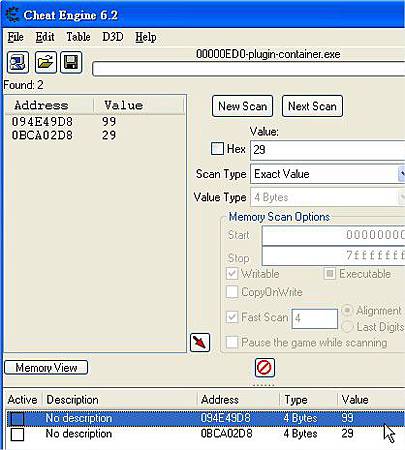Image resolution: width=405 pixels, height=450 pixels.
Task: Click the scan progress bar
Action: pyautogui.click(x=249, y=69)
